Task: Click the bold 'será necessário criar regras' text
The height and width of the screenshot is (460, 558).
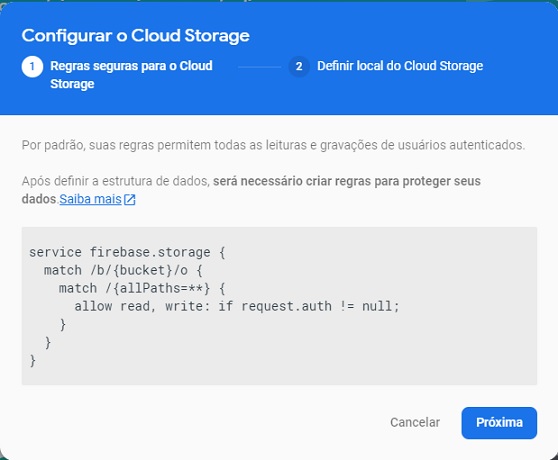Action: pyautogui.click(x=251, y=190)
